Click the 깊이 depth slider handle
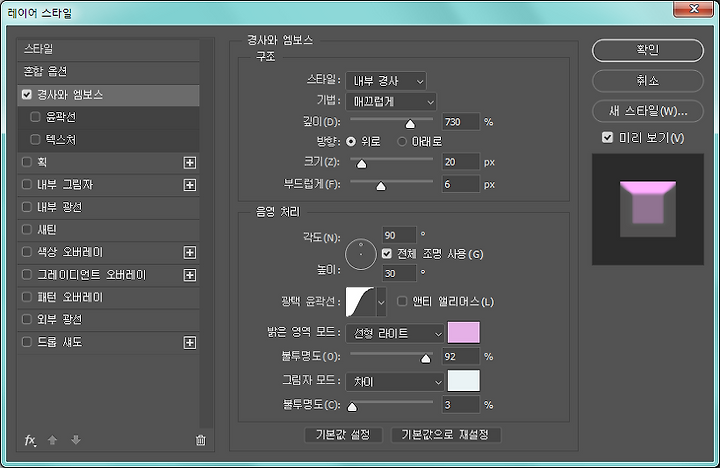The image size is (720, 468). coord(410,124)
